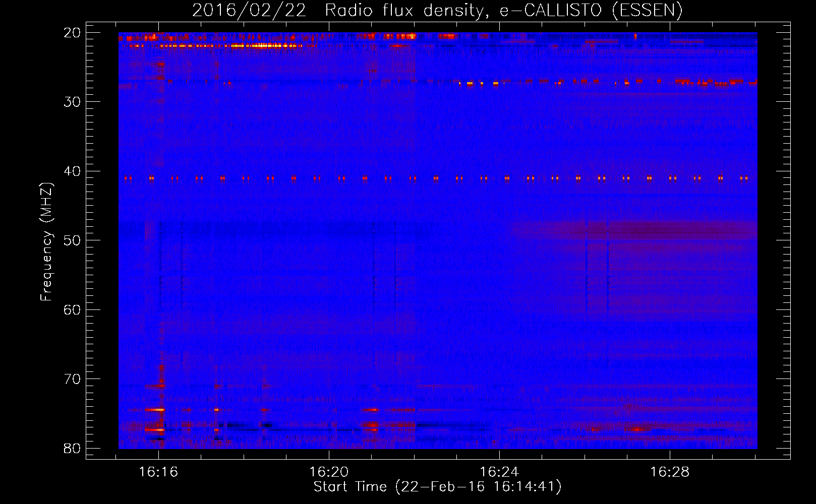This screenshot has height=504, width=816.
Task: Select the 'Frequency (MHZ)' vertical axis label
Action: click(x=46, y=241)
